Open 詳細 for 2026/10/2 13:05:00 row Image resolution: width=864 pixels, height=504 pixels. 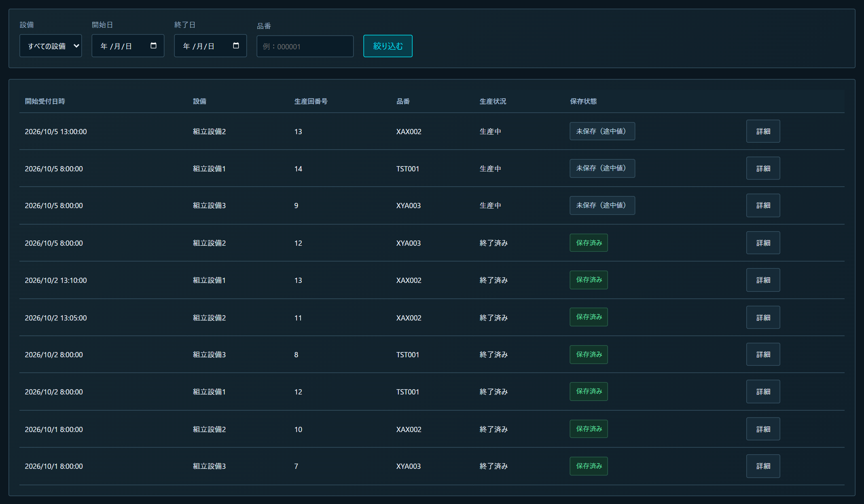coord(763,317)
